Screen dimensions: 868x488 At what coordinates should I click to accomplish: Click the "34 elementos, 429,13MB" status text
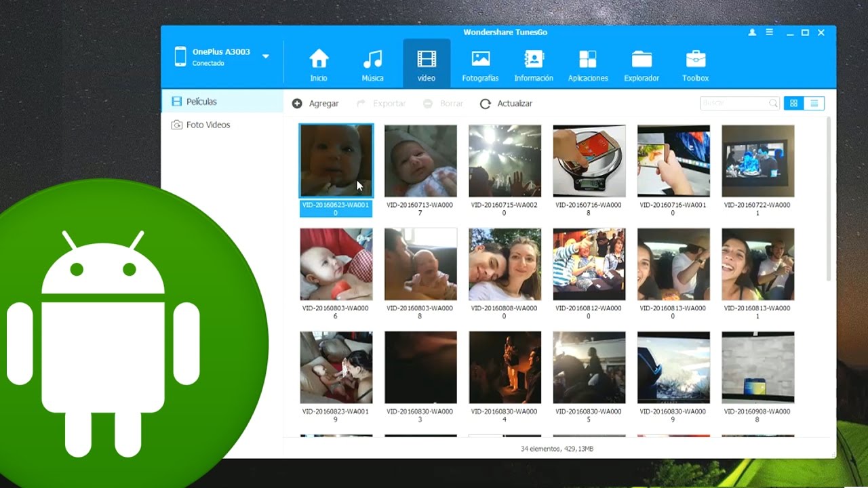(x=557, y=449)
